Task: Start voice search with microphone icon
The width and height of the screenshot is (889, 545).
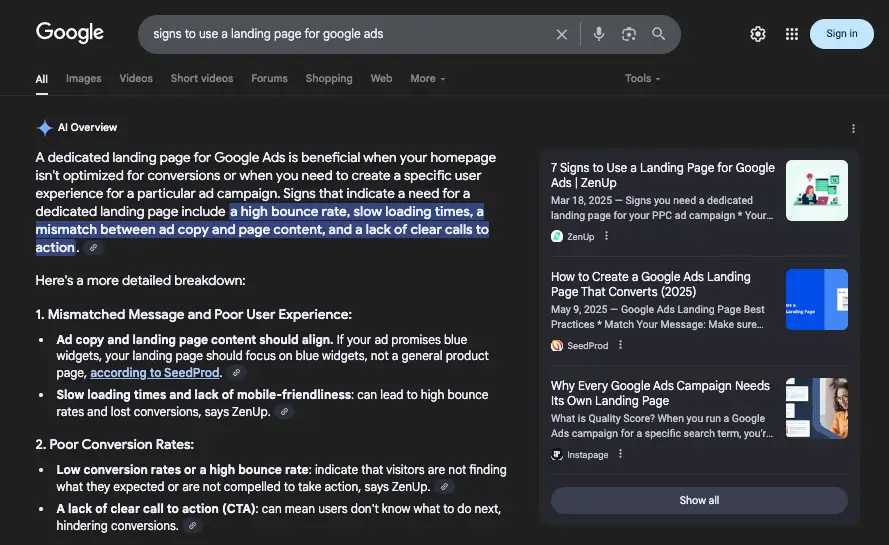Action: pos(598,34)
